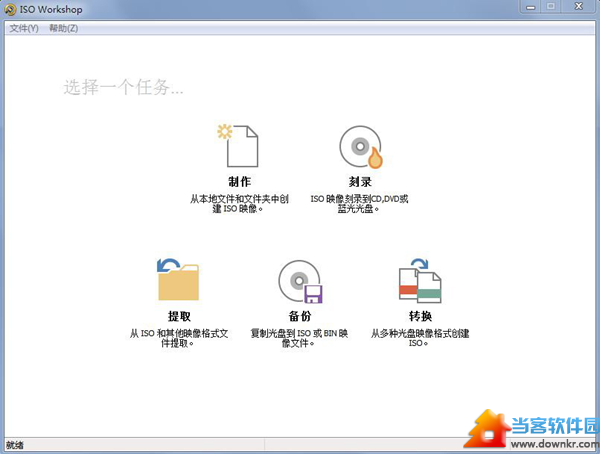
Task: Close the ISO Workshop window
Action: tap(579, 7)
